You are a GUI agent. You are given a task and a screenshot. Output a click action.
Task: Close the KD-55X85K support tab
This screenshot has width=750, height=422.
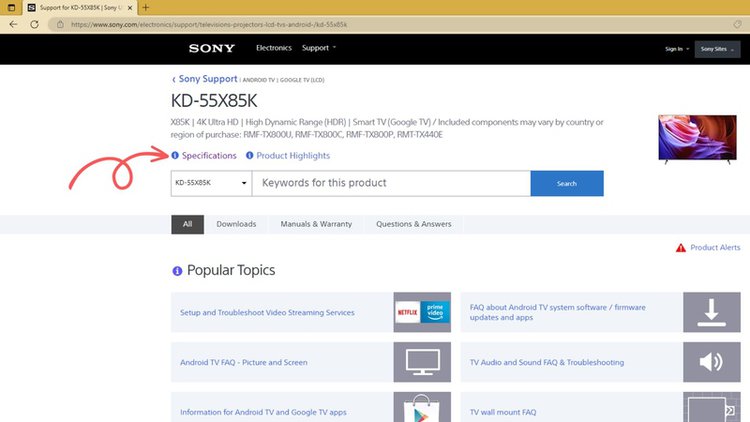tap(130, 8)
